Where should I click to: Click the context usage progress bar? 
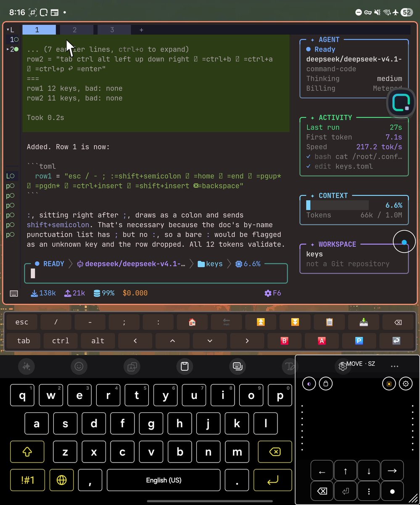[x=337, y=205]
